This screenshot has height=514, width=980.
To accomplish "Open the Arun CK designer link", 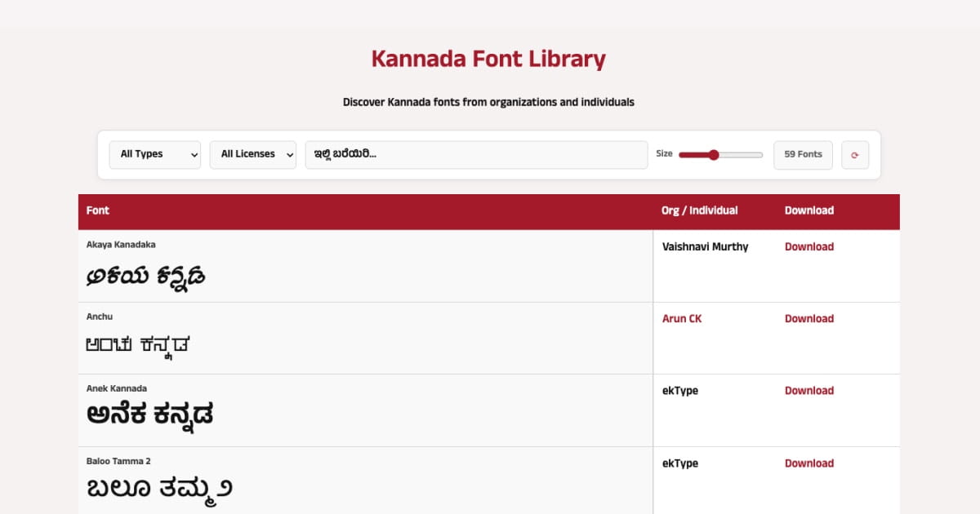I will point(682,318).
